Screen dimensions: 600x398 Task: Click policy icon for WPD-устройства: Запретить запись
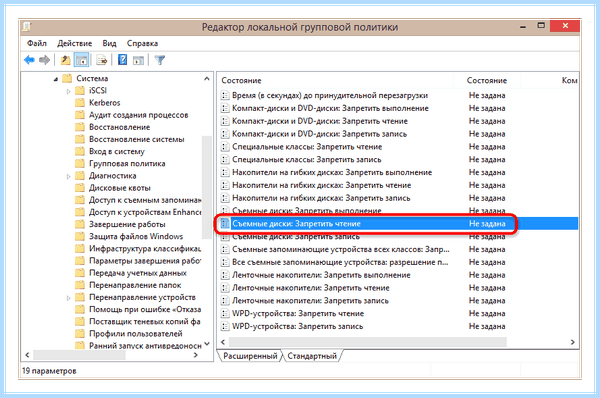pyautogui.click(x=225, y=326)
